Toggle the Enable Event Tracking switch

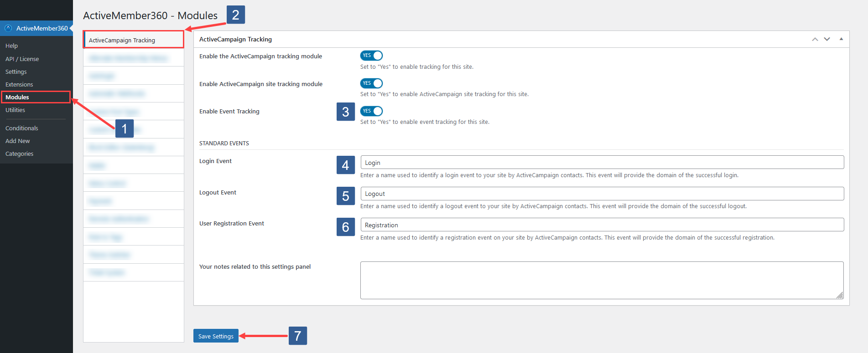pyautogui.click(x=371, y=111)
